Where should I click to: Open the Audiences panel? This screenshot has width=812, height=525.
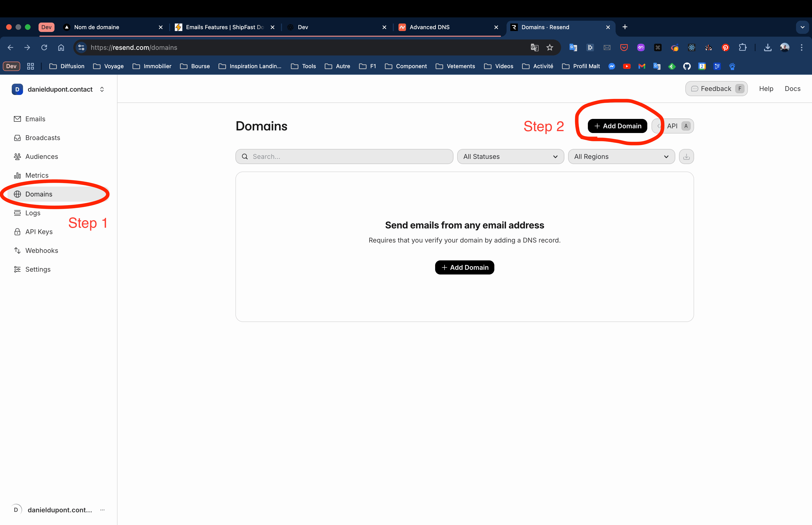point(42,157)
